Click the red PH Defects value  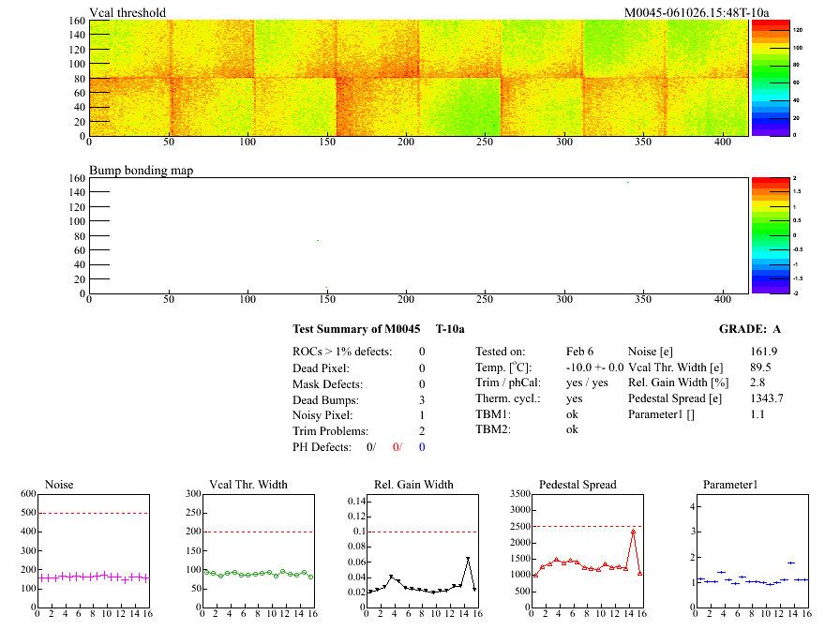[397, 447]
